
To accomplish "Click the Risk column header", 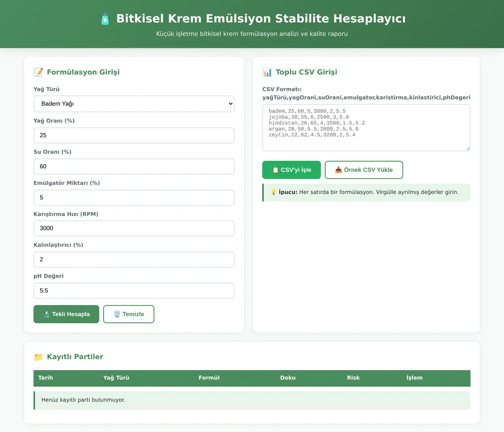I will pos(353,378).
